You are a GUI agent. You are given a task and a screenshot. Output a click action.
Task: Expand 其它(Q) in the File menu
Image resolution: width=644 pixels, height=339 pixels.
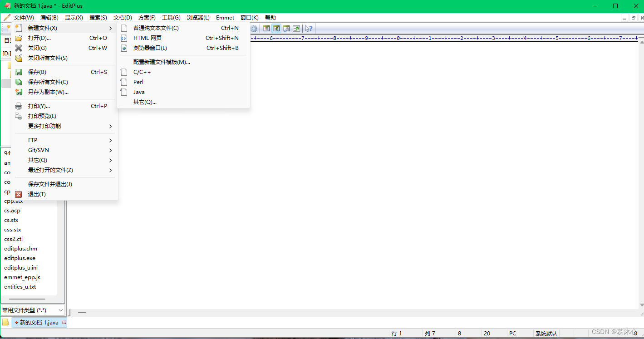tap(64, 160)
